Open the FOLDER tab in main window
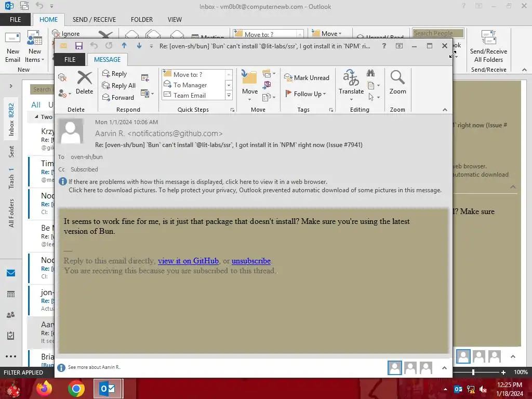Image resolution: width=532 pixels, height=399 pixels. tap(142, 20)
